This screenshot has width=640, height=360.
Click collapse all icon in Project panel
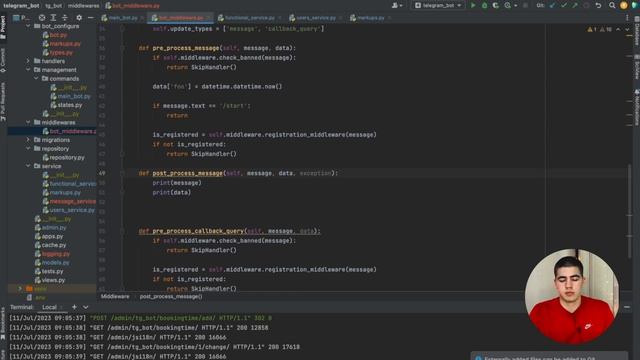tap(64, 18)
